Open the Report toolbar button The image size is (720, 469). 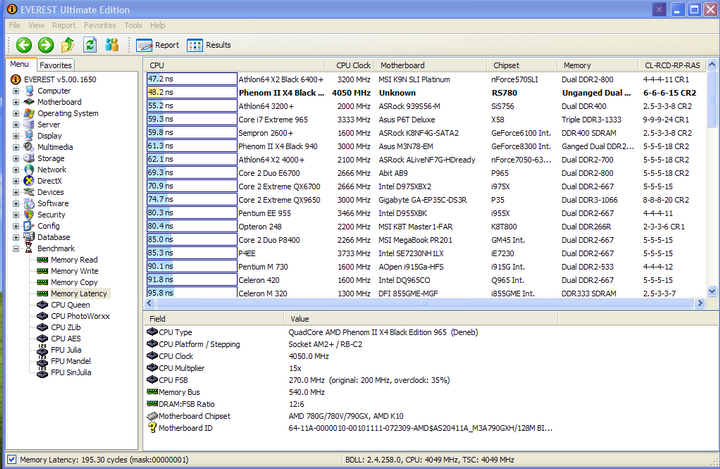(x=158, y=45)
